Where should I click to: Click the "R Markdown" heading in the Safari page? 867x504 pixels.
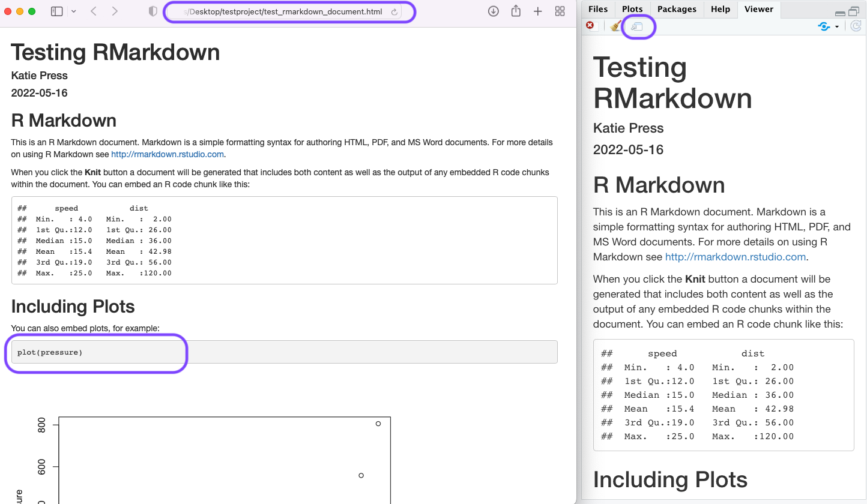click(x=64, y=121)
